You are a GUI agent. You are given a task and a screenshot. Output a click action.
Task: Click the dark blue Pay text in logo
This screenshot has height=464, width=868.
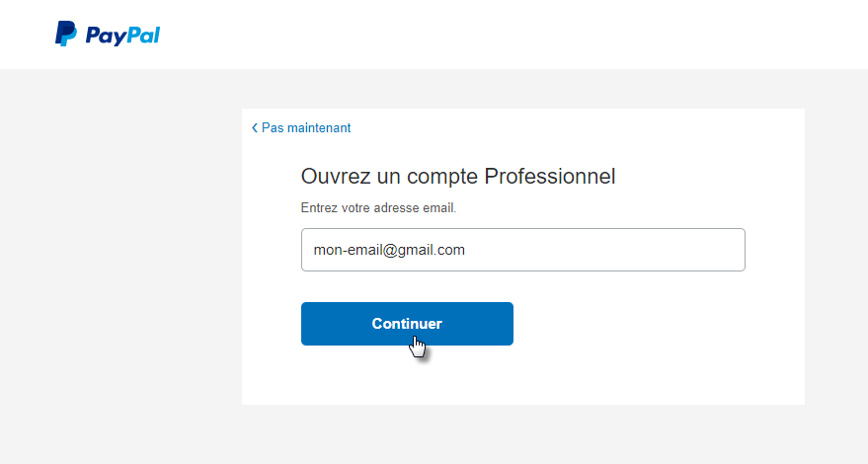point(103,36)
